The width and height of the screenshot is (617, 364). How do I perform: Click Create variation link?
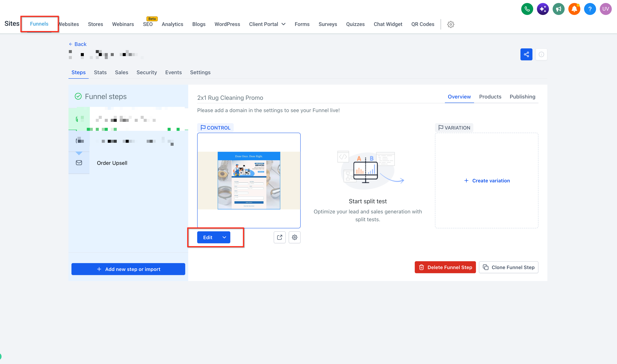487,181
